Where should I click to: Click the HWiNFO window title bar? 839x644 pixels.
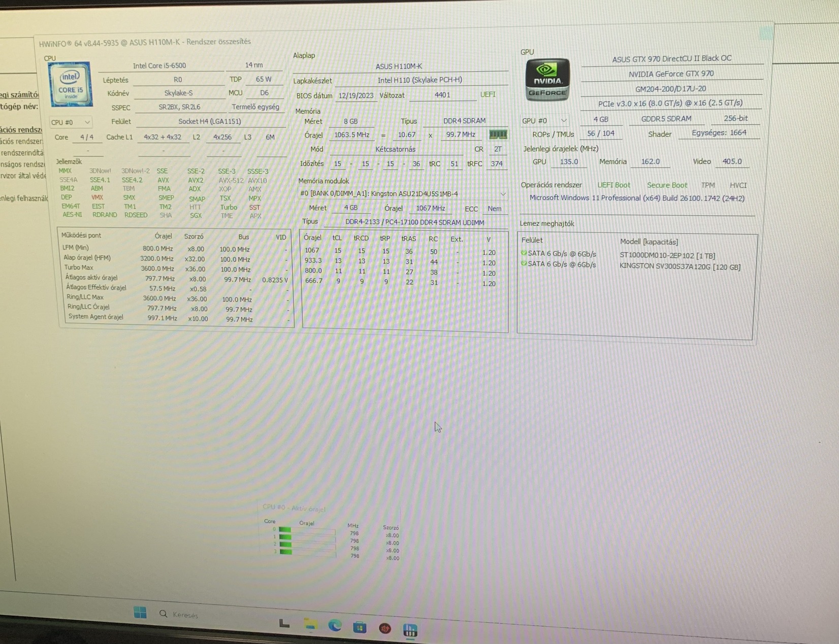[396, 40]
